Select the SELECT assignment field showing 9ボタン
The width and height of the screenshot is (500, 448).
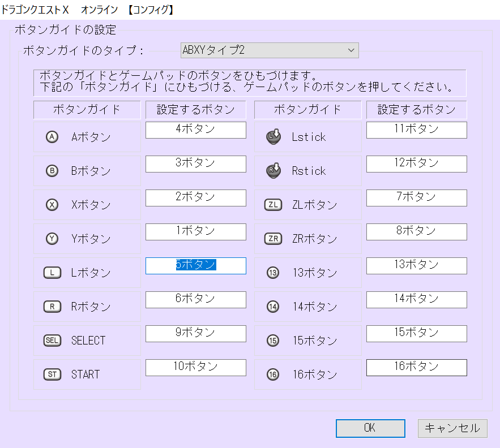click(x=196, y=334)
